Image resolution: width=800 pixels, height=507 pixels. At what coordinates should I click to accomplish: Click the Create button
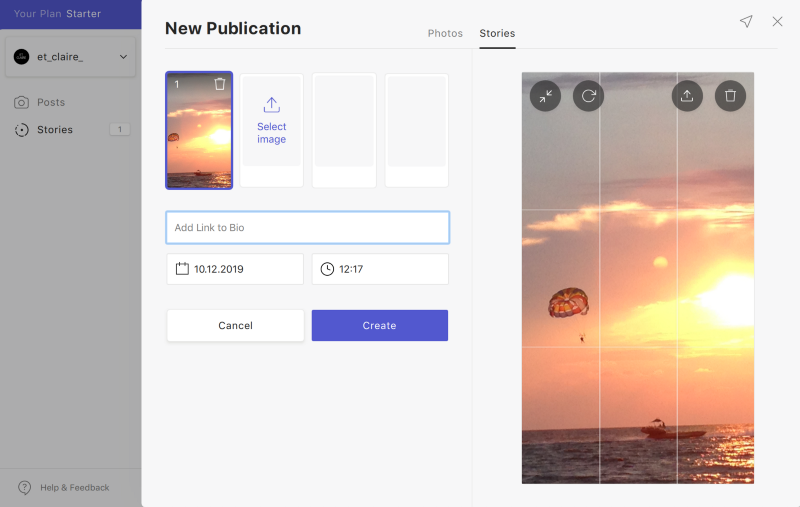pyautogui.click(x=380, y=325)
